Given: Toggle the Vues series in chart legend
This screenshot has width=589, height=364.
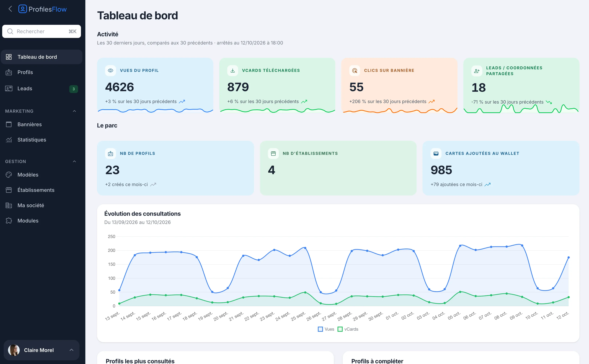Looking at the screenshot, I should [326, 329].
